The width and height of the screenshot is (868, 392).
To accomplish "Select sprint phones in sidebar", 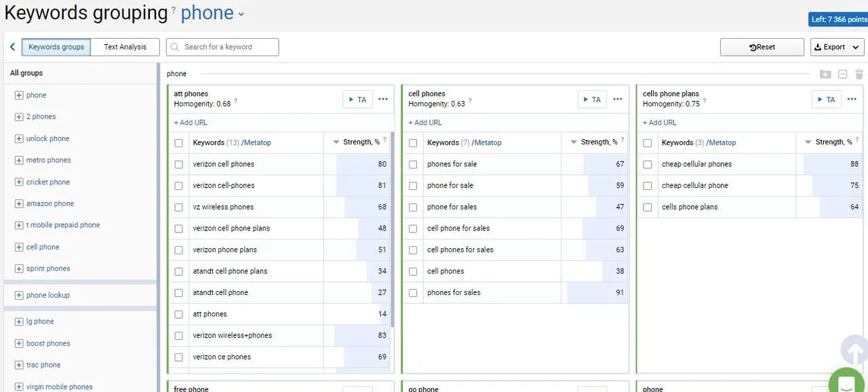I will [48, 269].
